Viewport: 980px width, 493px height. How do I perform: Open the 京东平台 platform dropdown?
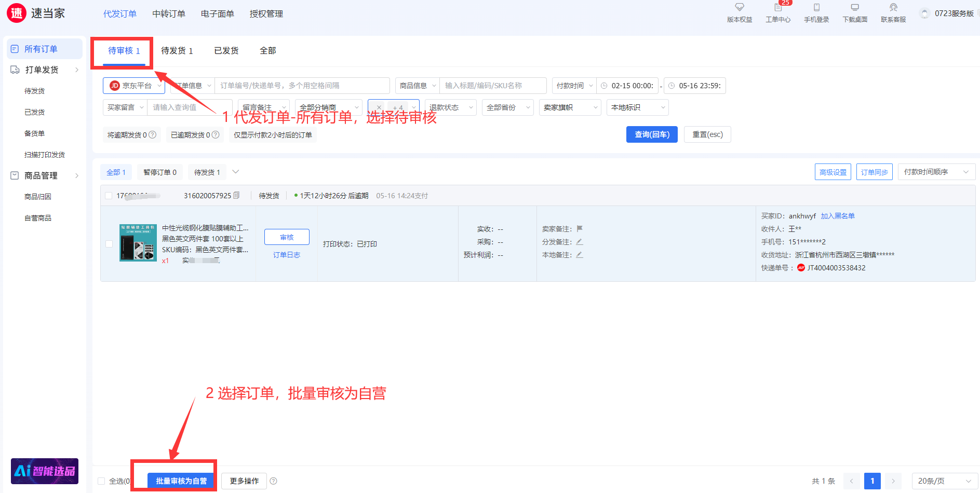point(134,86)
